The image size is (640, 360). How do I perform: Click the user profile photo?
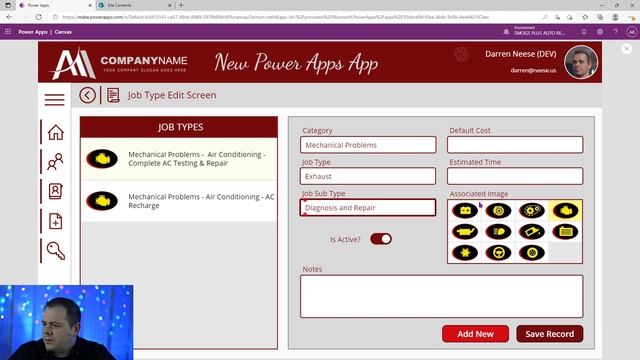tap(581, 62)
